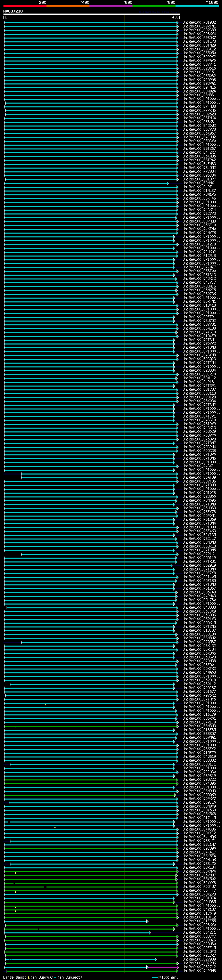This screenshot has height=980, width=222.
Task: Select the UniRef100_O82528 label
Action: coord(199,114)
